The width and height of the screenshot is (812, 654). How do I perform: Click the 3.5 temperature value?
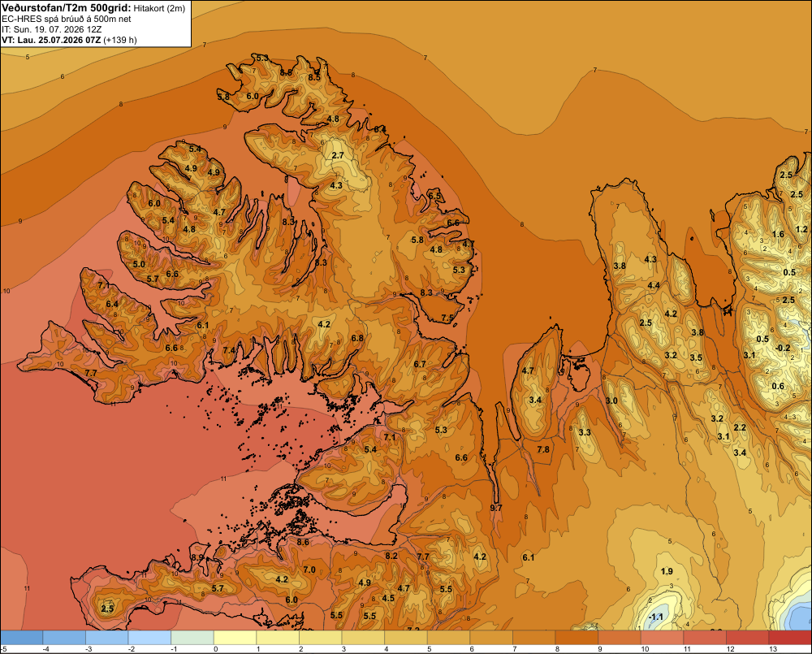click(x=696, y=357)
